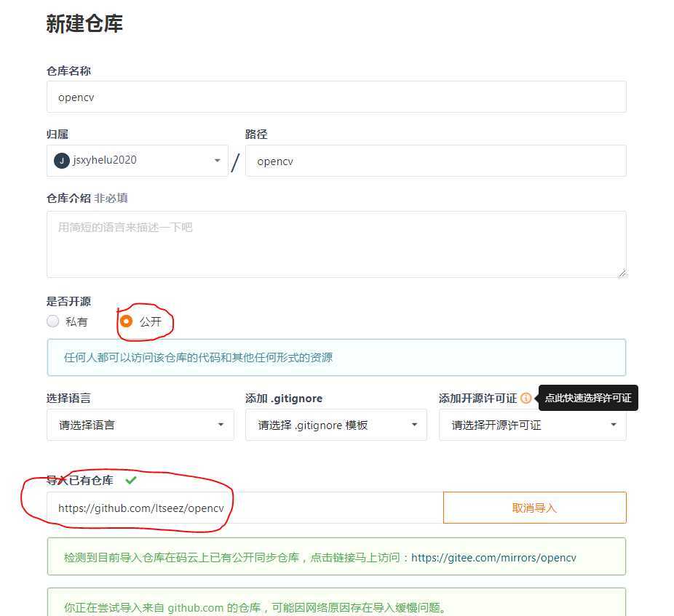This screenshot has width=674, height=616.
Task: Open the 请选择开源许可证 license dropdown
Action: [x=532, y=425]
